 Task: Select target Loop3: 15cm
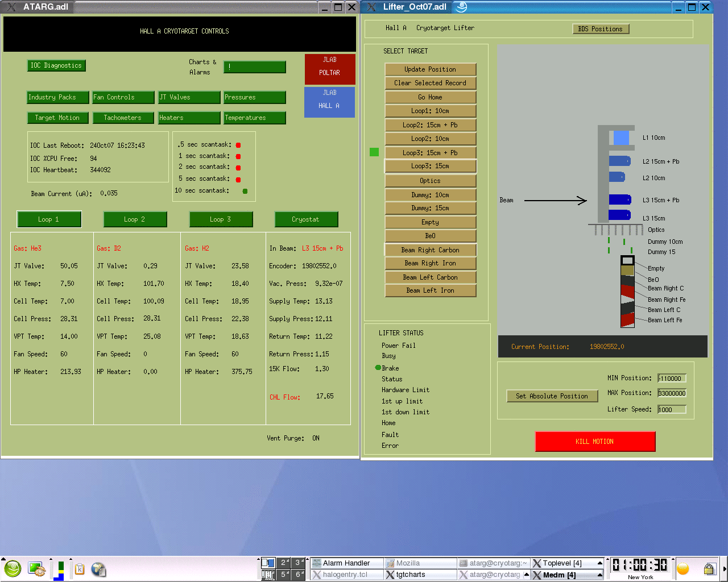(x=431, y=166)
